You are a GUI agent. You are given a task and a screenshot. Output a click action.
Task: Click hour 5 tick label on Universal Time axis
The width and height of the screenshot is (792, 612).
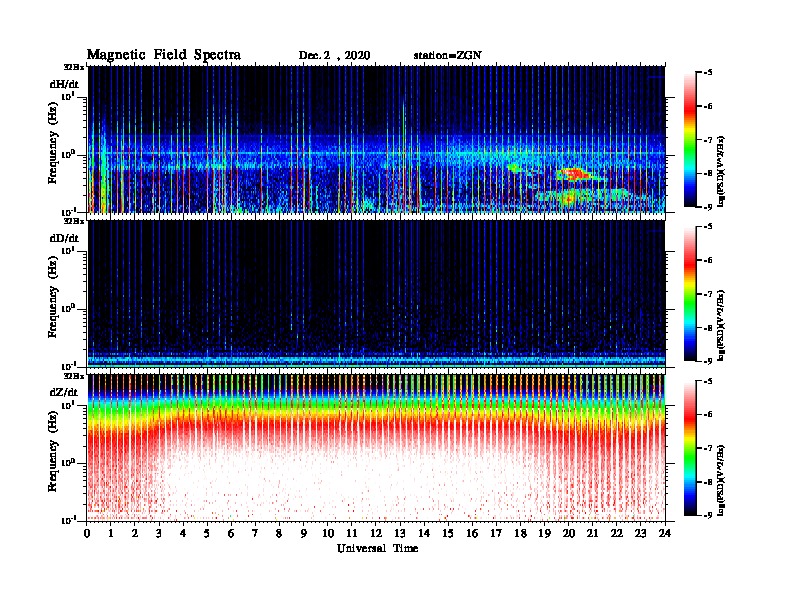point(207,533)
